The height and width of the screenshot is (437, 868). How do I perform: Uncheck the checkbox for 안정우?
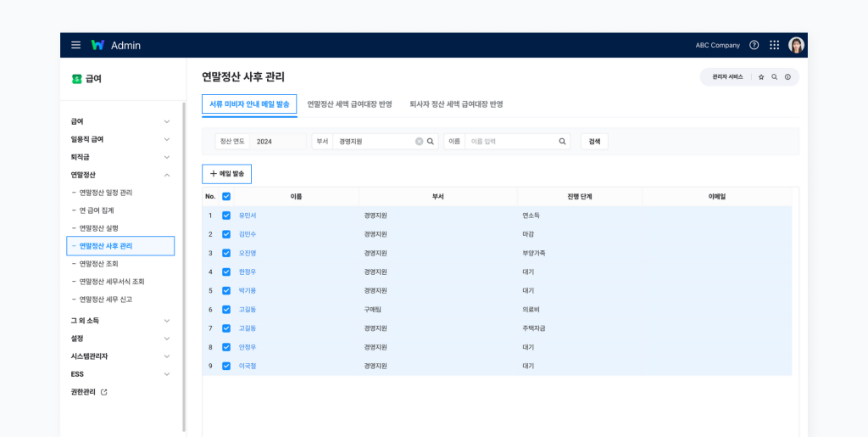click(225, 347)
